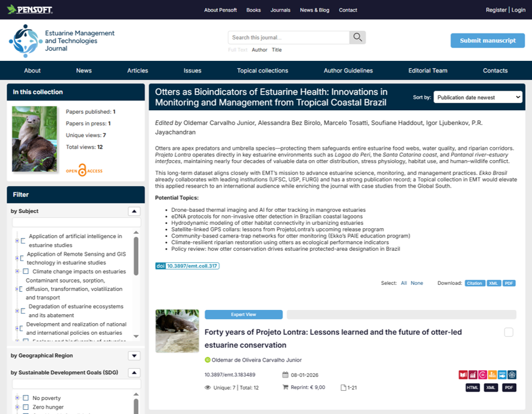Click the Open Access logo

tap(84, 170)
